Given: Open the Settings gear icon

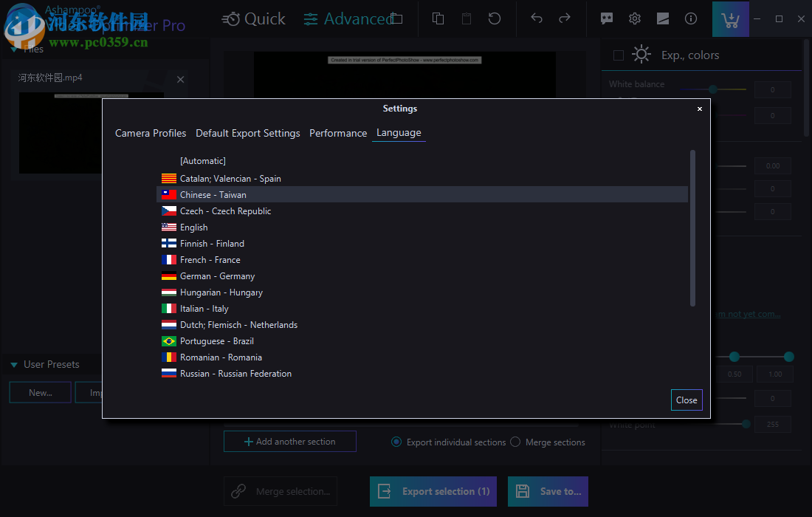Looking at the screenshot, I should [634, 18].
